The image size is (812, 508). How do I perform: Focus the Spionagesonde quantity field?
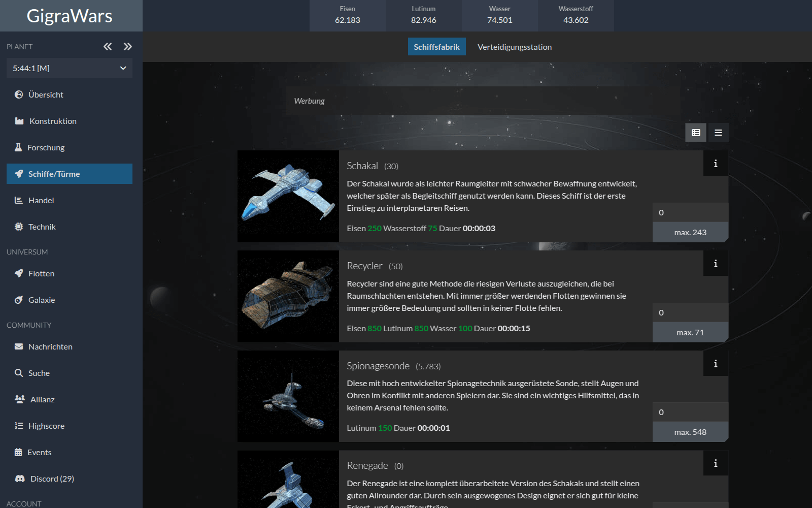point(690,412)
